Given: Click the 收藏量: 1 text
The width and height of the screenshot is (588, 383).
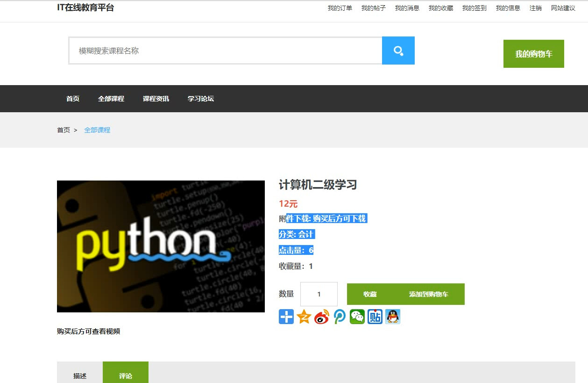Looking at the screenshot, I should [x=296, y=266].
